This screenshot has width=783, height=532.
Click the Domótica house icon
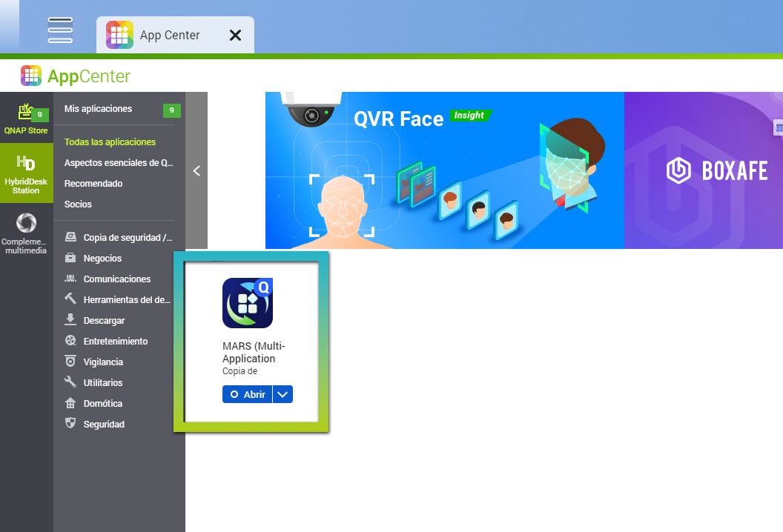(x=70, y=403)
